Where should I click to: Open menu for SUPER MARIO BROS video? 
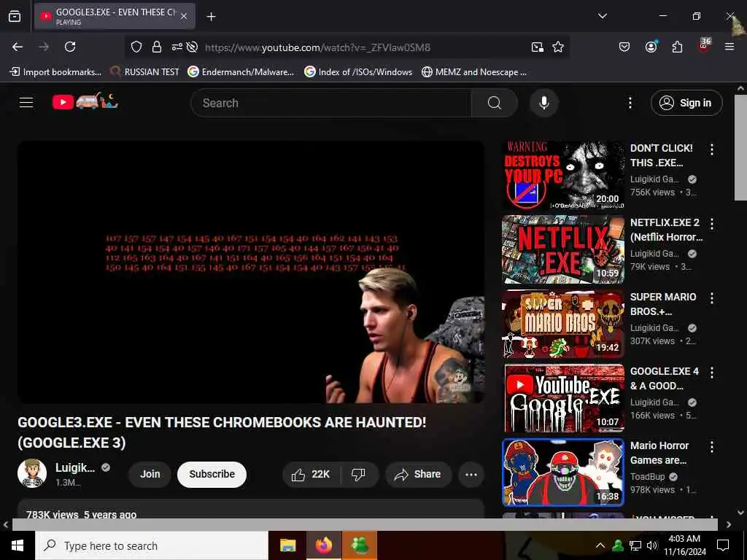[712, 298]
